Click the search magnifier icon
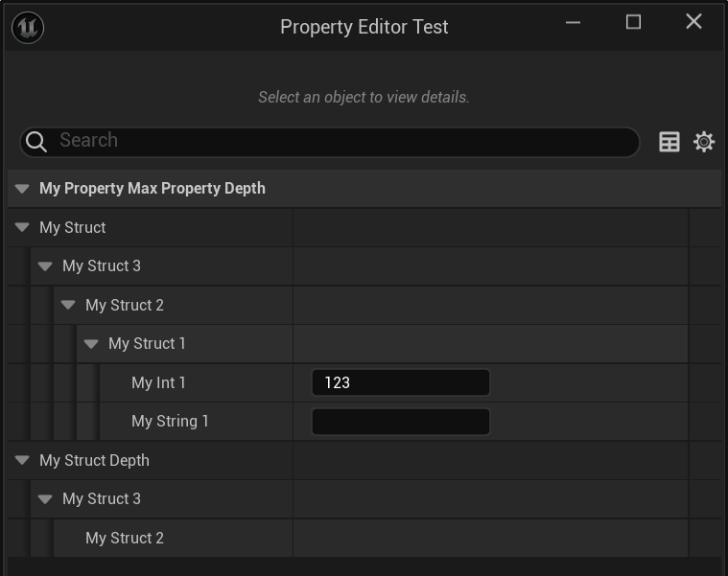 coord(36,142)
